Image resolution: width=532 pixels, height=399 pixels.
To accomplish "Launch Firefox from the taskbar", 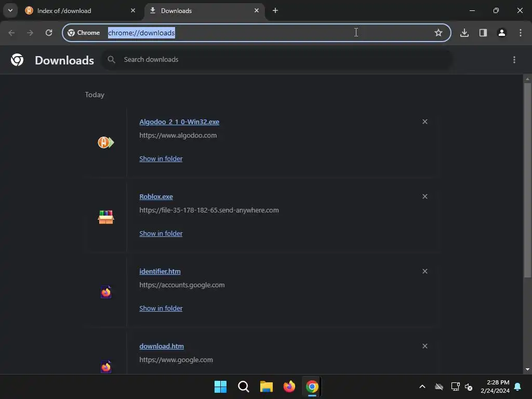I will (289, 387).
